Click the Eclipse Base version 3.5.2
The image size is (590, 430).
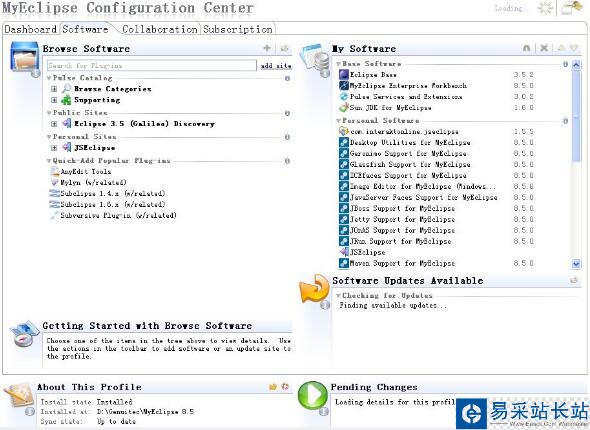pos(524,74)
